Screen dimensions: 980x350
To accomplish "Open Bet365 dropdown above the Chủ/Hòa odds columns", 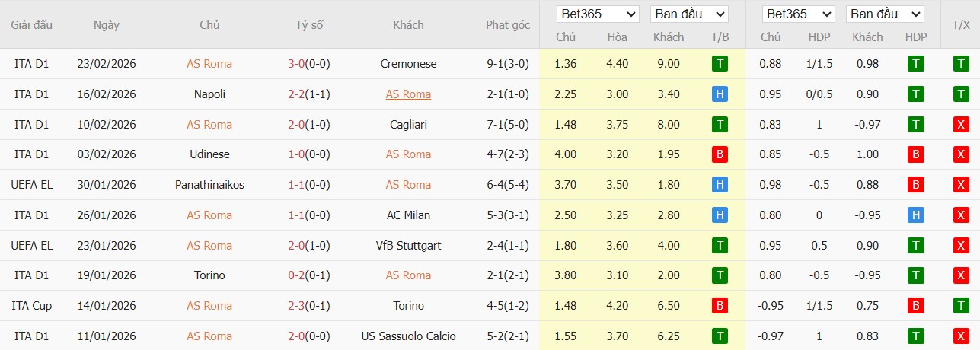I will (598, 14).
